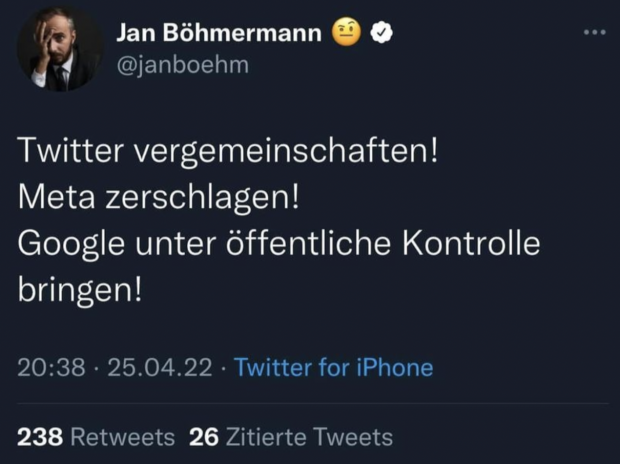Image resolution: width=620 pixels, height=464 pixels.
Task: Click the 25.04.22 date
Action: tap(160, 367)
